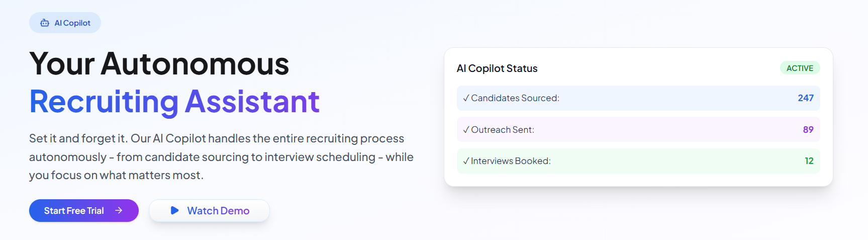Click the Your Autonomous heading text
This screenshot has width=868, height=240.
click(x=159, y=64)
